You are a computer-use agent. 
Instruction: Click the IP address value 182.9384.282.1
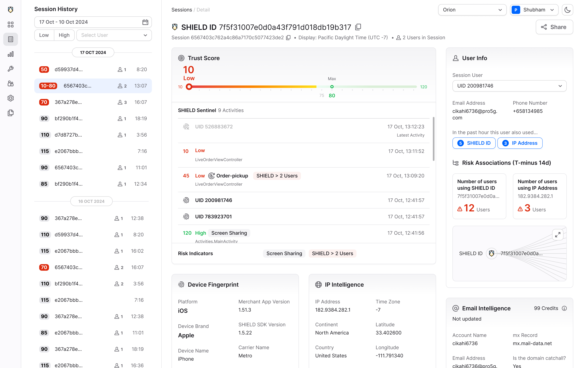point(333,310)
